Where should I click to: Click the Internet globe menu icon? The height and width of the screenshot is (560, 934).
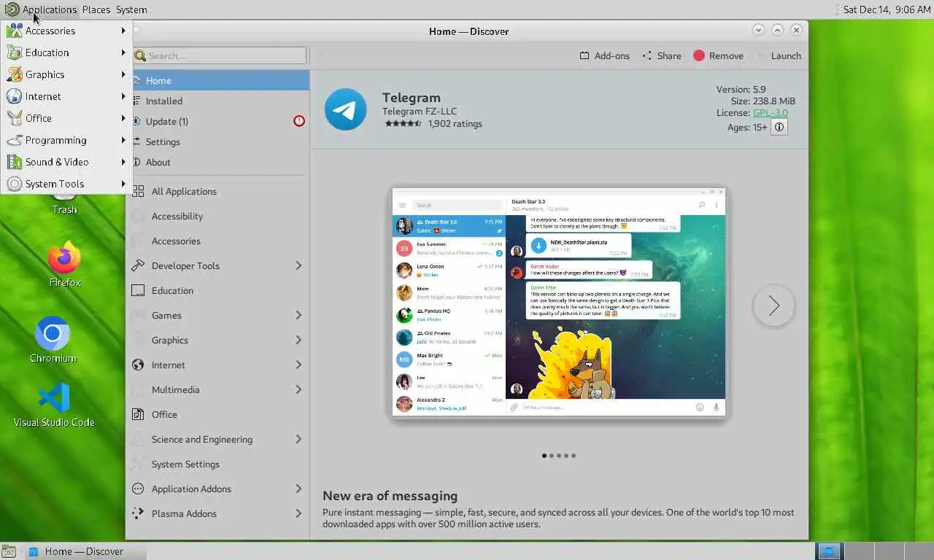14,96
